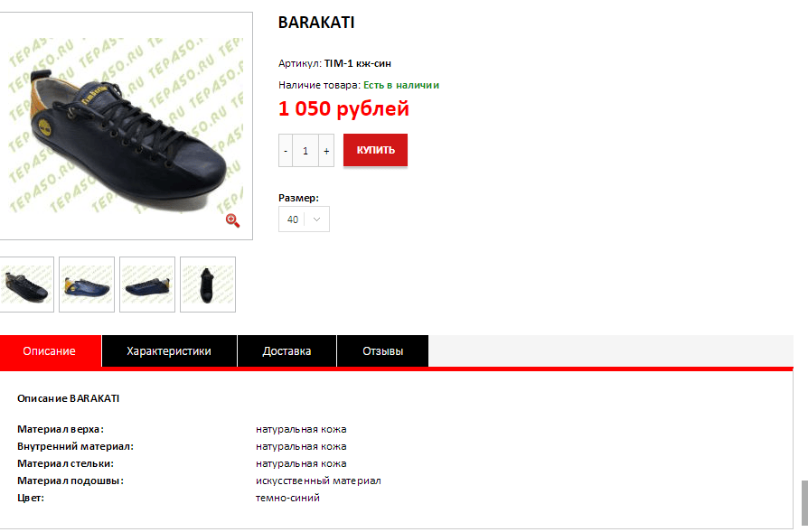
Task: Click the 1 050 рублей price text
Action: pos(343,108)
